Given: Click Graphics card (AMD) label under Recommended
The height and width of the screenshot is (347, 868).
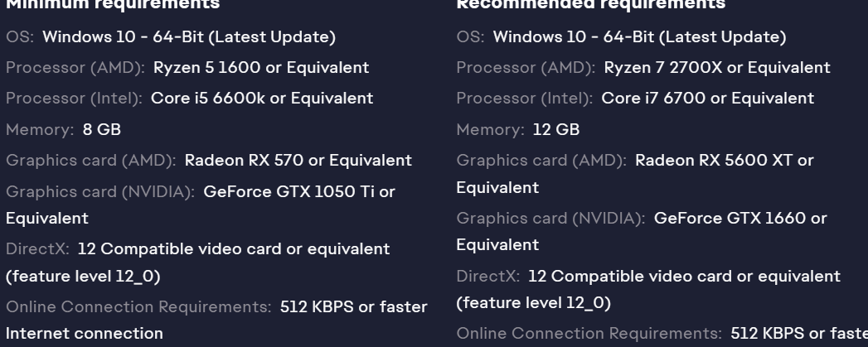Looking at the screenshot, I should 541,160.
